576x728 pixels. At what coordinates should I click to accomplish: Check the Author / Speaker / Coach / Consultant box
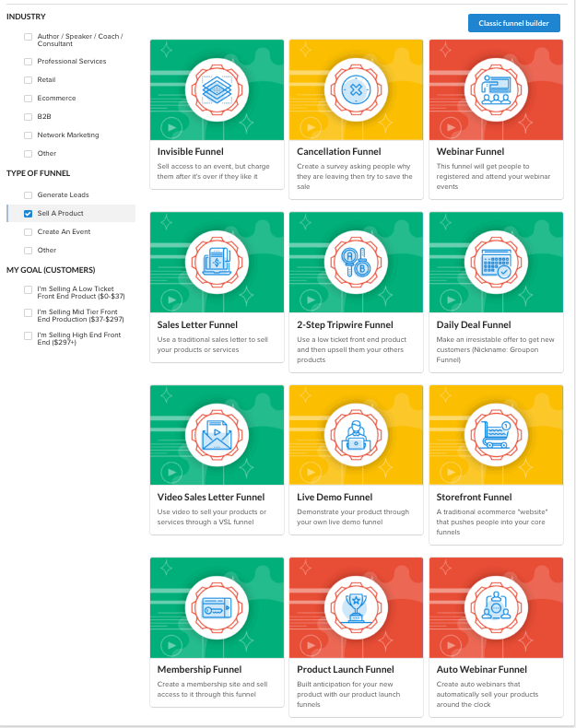[29, 37]
